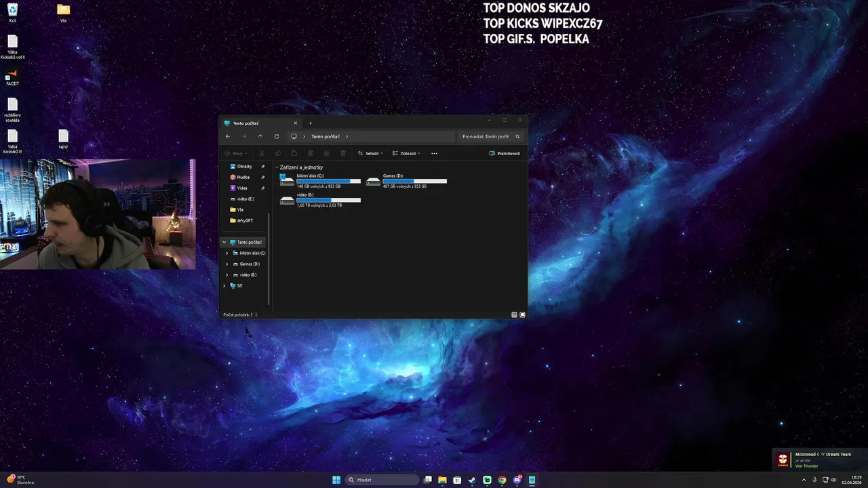
Task: Refresh the Tento počítač view
Action: pos(277,136)
